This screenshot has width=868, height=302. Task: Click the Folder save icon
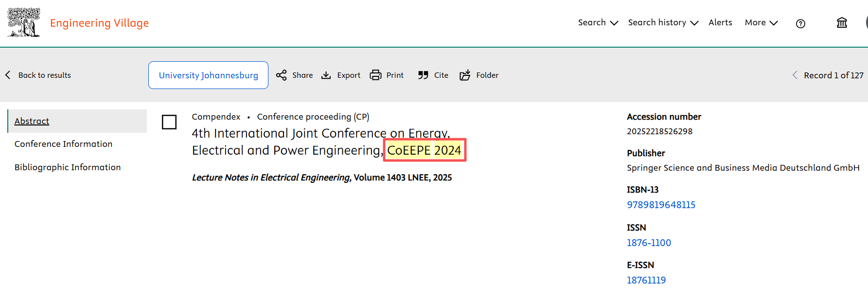465,75
